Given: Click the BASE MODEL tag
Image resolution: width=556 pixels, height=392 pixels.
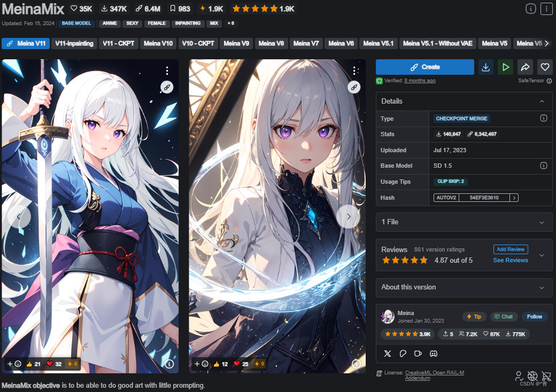Looking at the screenshot, I should click(x=76, y=23).
